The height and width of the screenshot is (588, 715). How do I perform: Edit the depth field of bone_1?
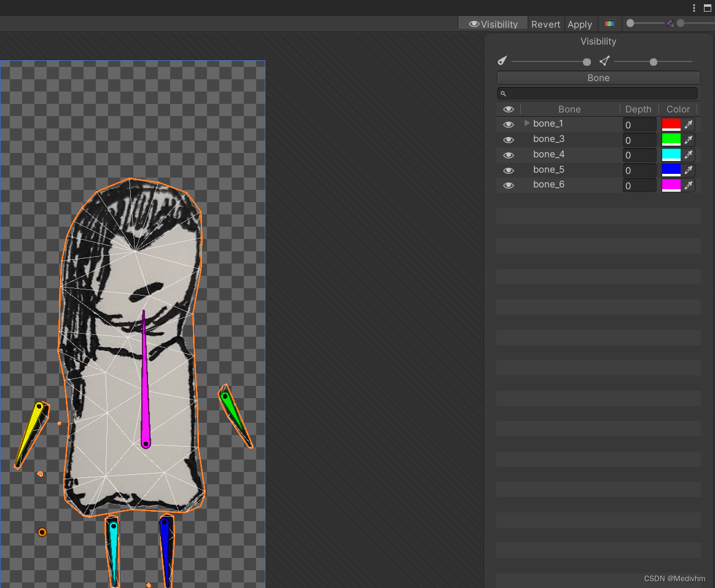click(639, 125)
